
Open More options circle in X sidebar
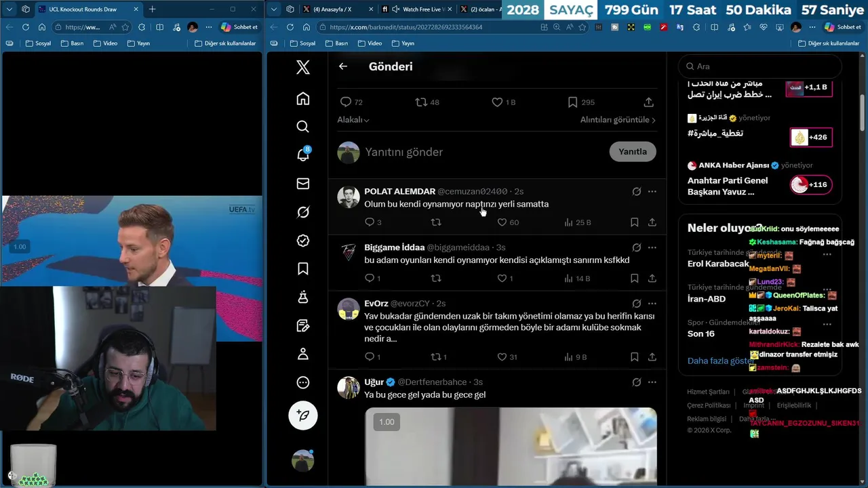point(303,382)
